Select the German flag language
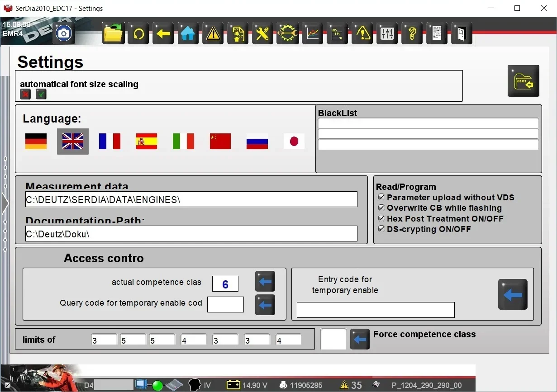557x392 pixels. [36, 142]
